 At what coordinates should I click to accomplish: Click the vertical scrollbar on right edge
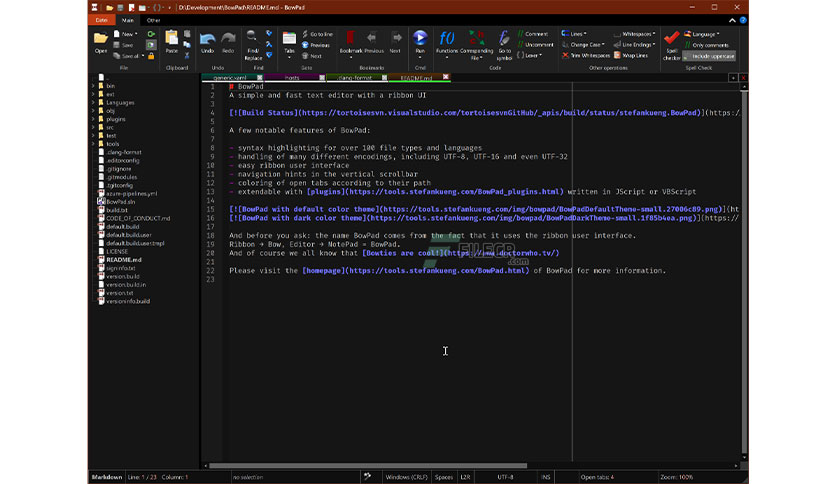point(744,272)
